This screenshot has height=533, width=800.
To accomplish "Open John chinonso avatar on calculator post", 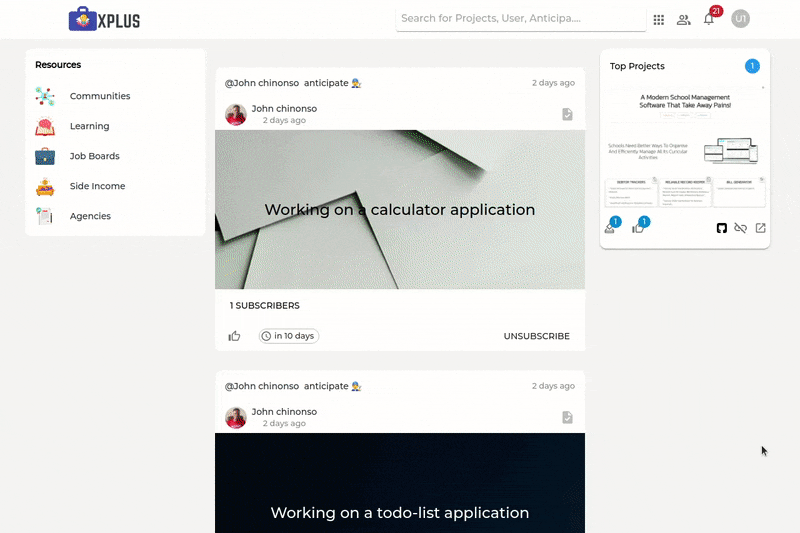I will [236, 114].
